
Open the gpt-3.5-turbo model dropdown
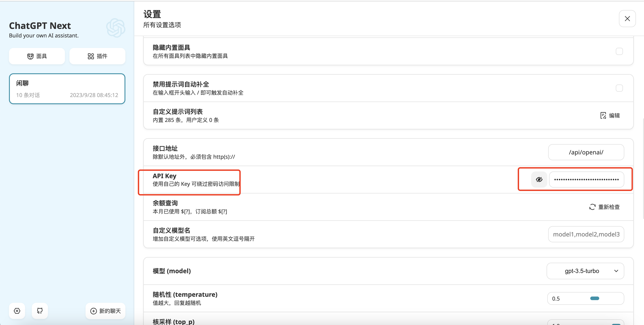click(x=585, y=271)
